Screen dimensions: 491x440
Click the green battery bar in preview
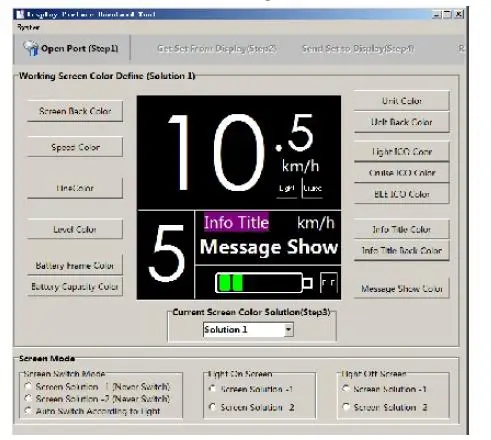(x=231, y=283)
